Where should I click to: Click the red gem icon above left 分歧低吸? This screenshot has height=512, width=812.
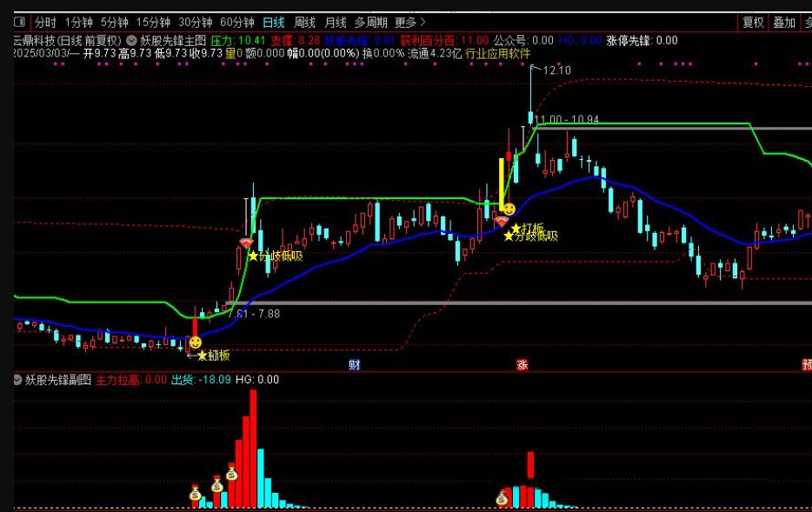click(x=246, y=243)
